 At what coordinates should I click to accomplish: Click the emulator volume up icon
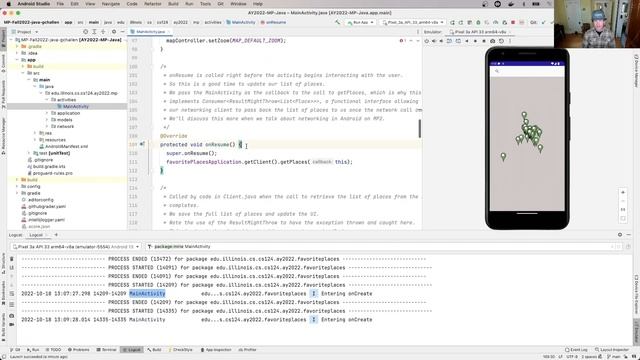(434, 41)
